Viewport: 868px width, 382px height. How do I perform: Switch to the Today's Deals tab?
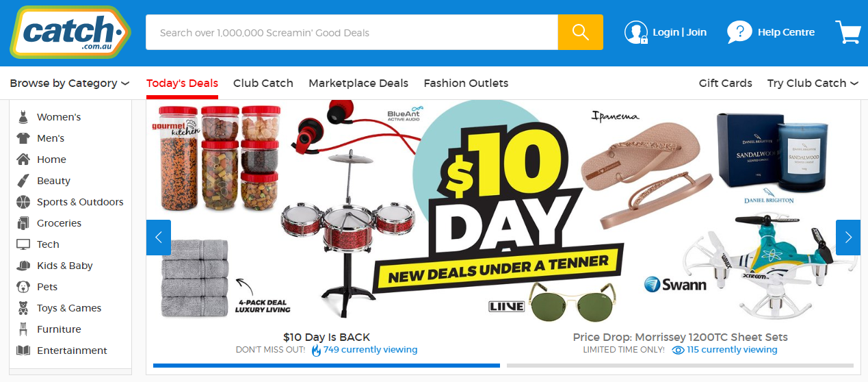[182, 83]
